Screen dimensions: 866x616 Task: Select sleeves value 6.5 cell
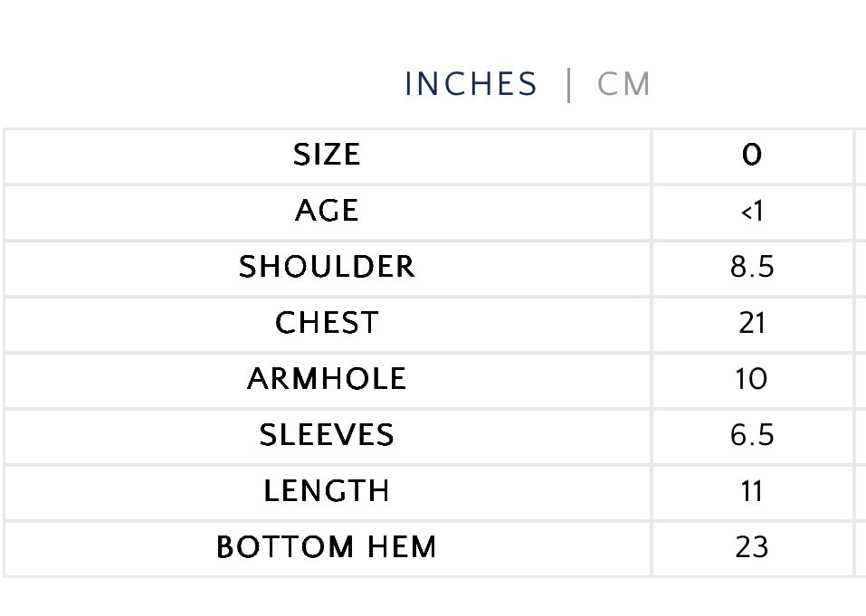click(752, 435)
